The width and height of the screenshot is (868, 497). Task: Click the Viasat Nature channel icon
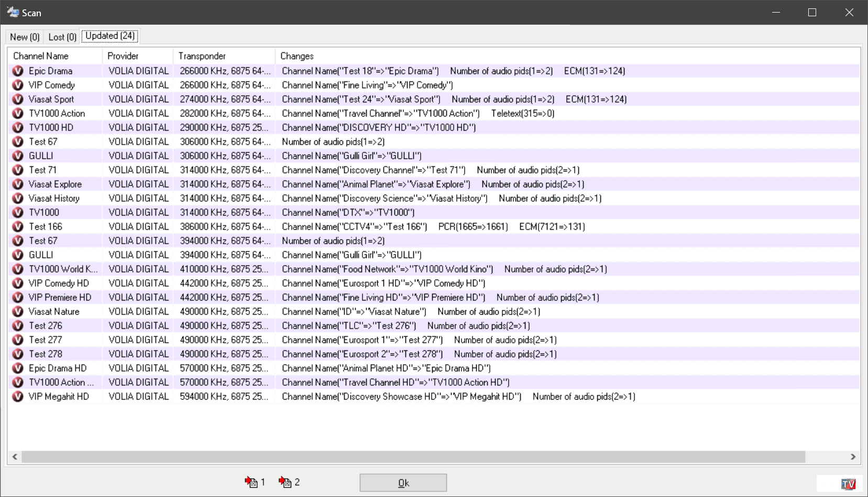tap(18, 311)
